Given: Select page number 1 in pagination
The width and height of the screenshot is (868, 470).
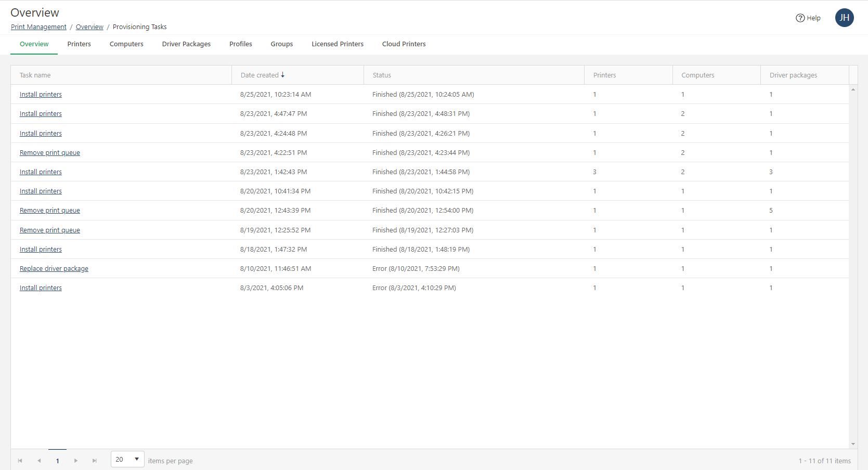Looking at the screenshot, I should point(57,461).
